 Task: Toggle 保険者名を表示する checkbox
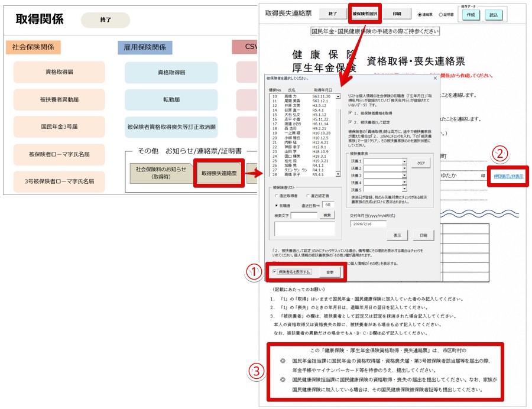[x=274, y=272]
